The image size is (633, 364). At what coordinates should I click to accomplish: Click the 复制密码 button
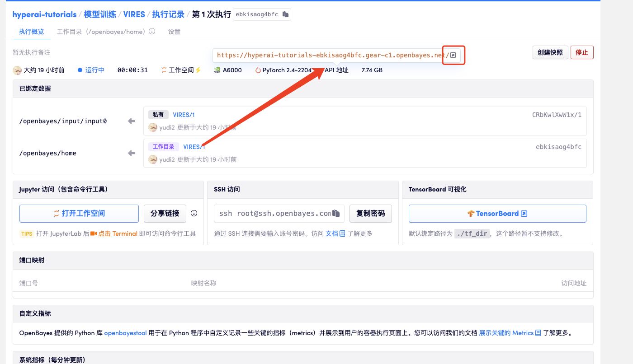click(x=370, y=214)
